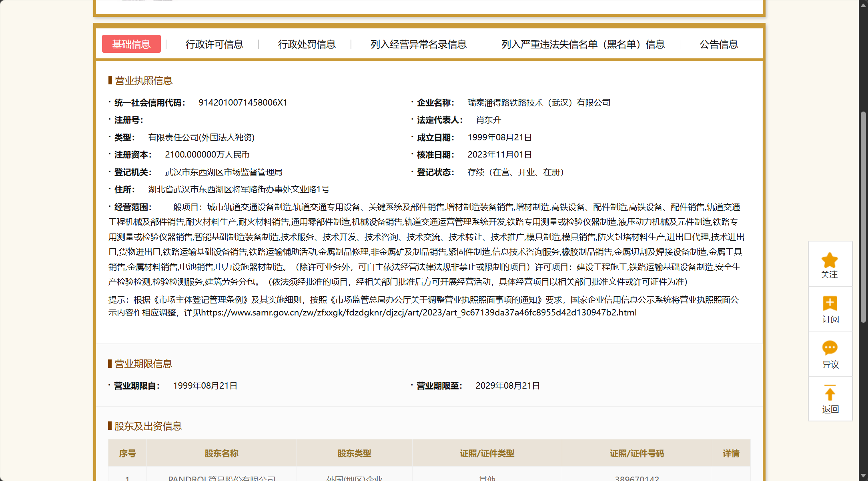Click the company name 瑞泰潘得路铁路技术（武汉）有限公司
Screen dimensions: 868x481
[539, 103]
